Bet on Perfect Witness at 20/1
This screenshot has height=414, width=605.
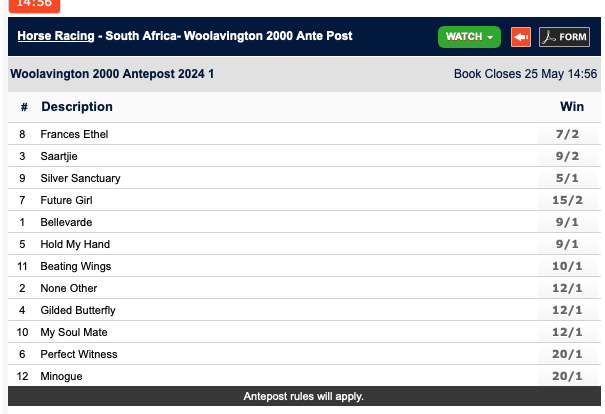(x=569, y=354)
